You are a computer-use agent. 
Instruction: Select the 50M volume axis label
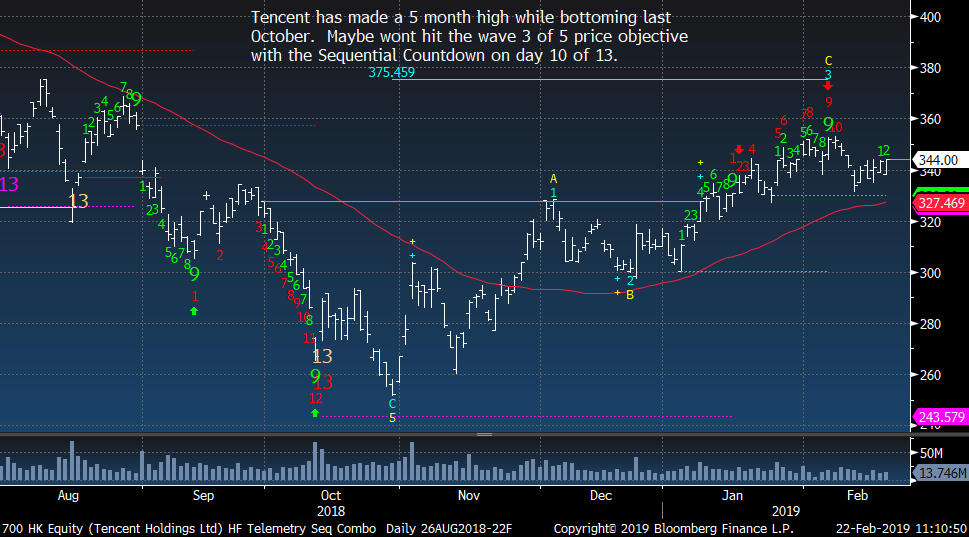(x=931, y=453)
